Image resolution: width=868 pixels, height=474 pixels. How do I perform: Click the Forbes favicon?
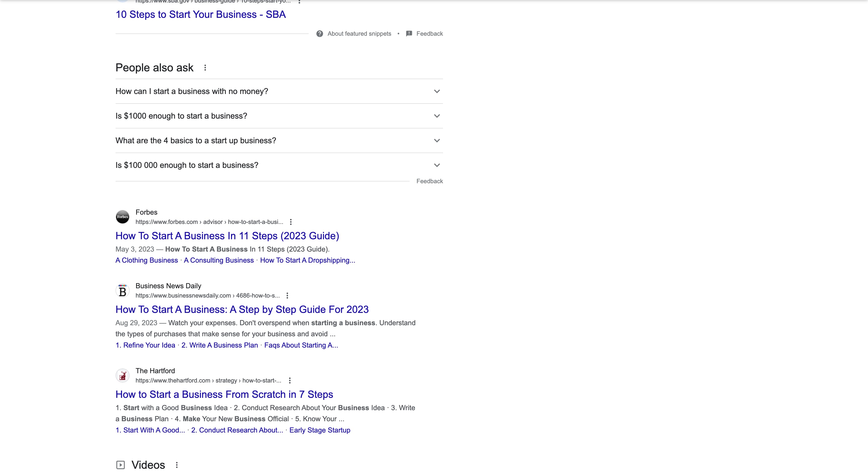pos(122,217)
